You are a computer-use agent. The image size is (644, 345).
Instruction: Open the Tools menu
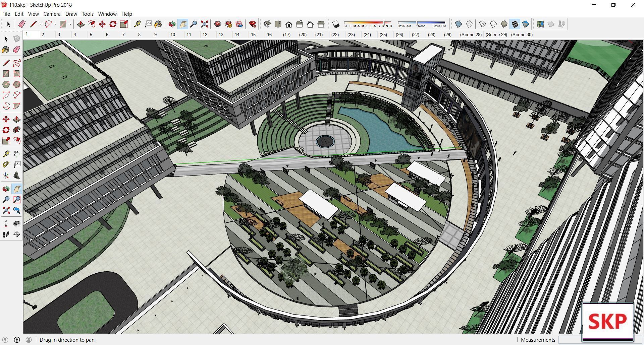point(88,14)
